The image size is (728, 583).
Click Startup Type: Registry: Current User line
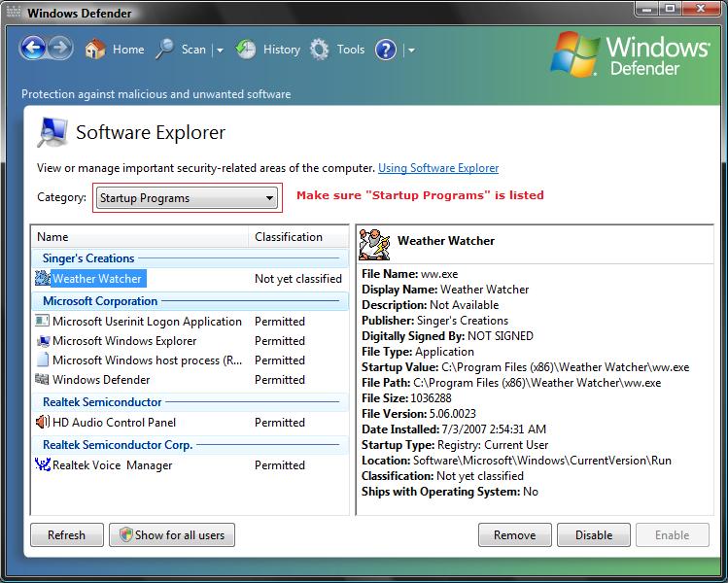point(455,445)
